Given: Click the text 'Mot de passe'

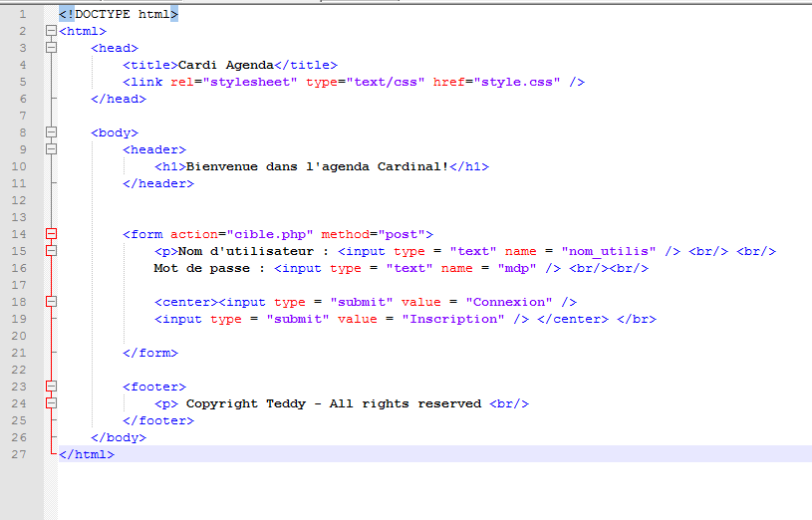Looking at the screenshot, I should click(x=202, y=268).
